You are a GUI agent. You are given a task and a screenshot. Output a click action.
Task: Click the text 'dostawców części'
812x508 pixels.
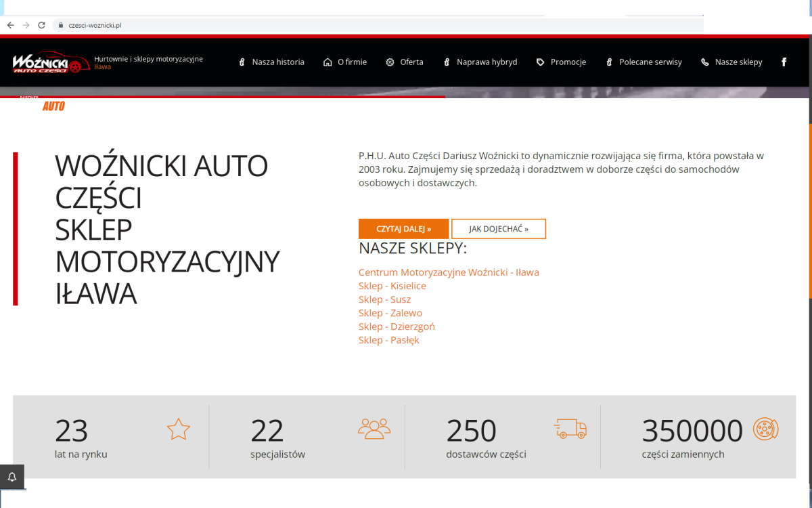pyautogui.click(x=487, y=454)
